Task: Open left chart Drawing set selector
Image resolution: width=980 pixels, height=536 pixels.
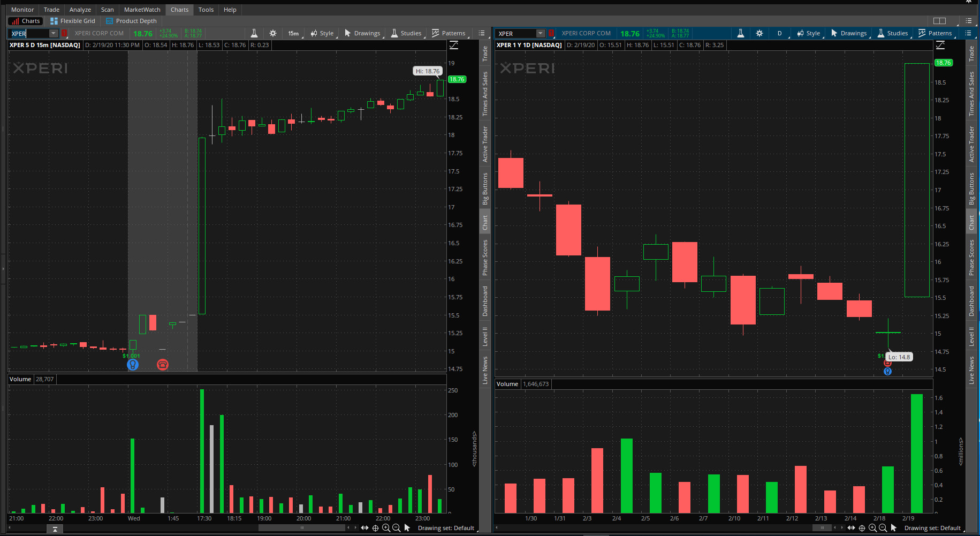Action: 447,528
